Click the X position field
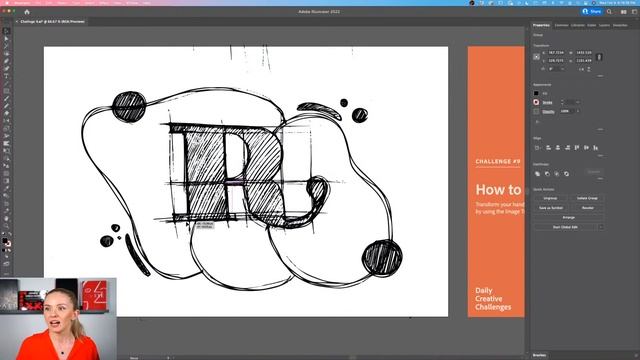The height and width of the screenshot is (360, 640). pyautogui.click(x=556, y=53)
